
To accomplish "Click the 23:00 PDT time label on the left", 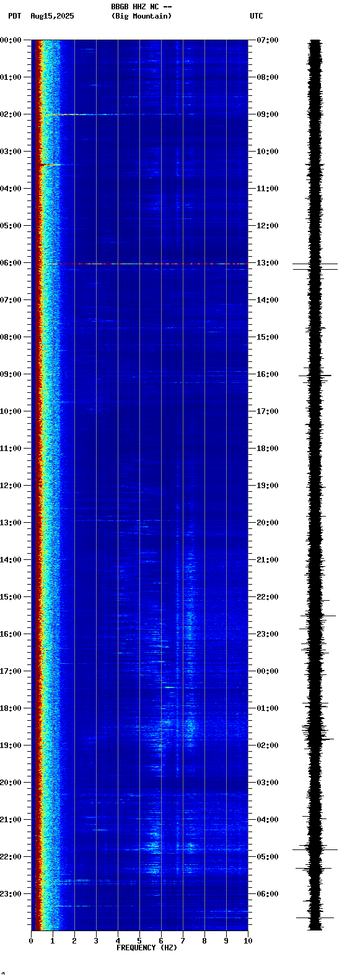I will pyautogui.click(x=11, y=894).
